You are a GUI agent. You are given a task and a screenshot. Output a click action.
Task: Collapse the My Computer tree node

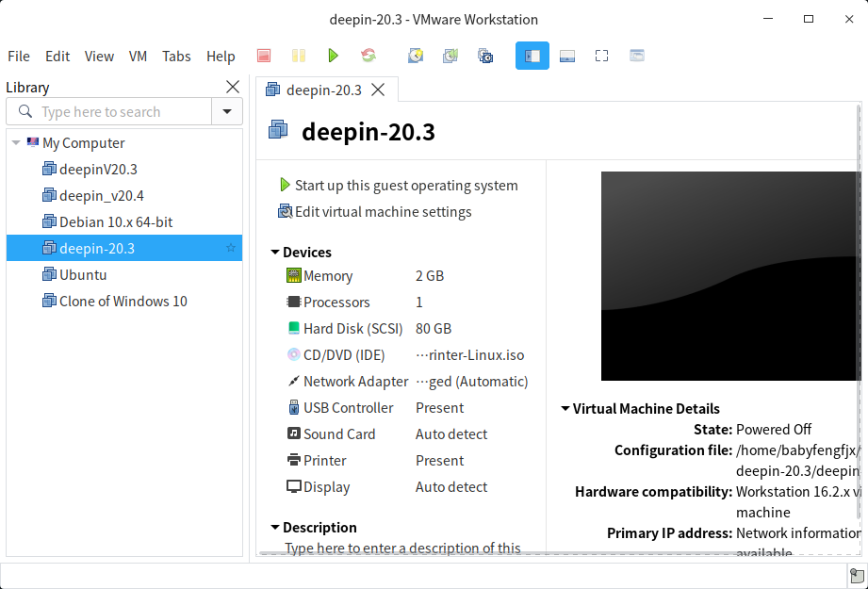coord(16,143)
